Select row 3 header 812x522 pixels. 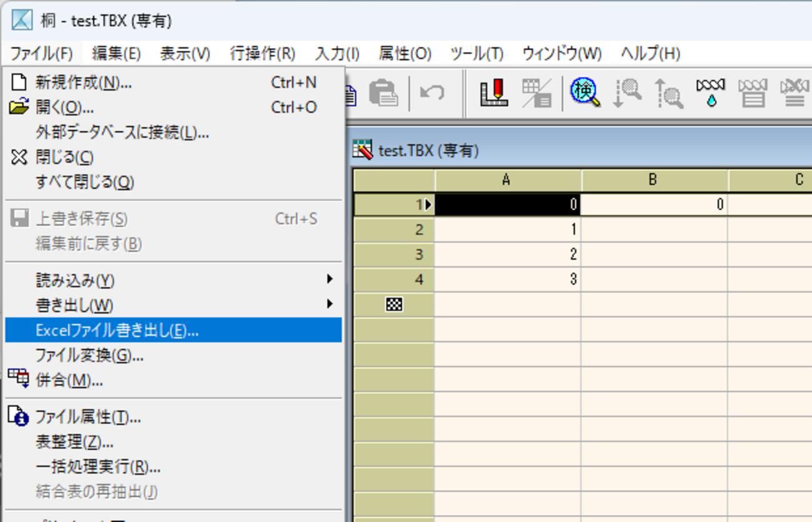tap(394, 254)
